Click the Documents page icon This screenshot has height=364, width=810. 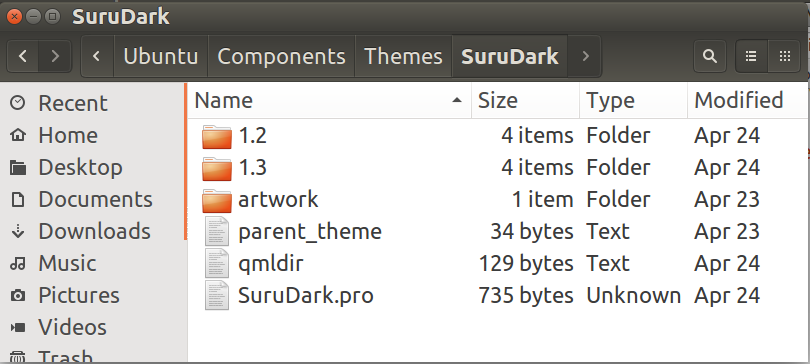pos(18,199)
